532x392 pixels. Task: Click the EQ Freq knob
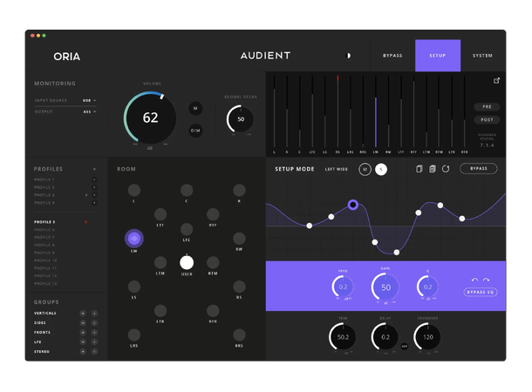(343, 287)
